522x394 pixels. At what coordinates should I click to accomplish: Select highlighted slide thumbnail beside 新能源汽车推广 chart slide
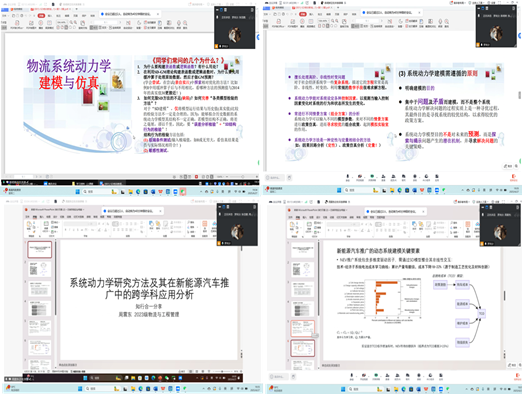[302, 348]
